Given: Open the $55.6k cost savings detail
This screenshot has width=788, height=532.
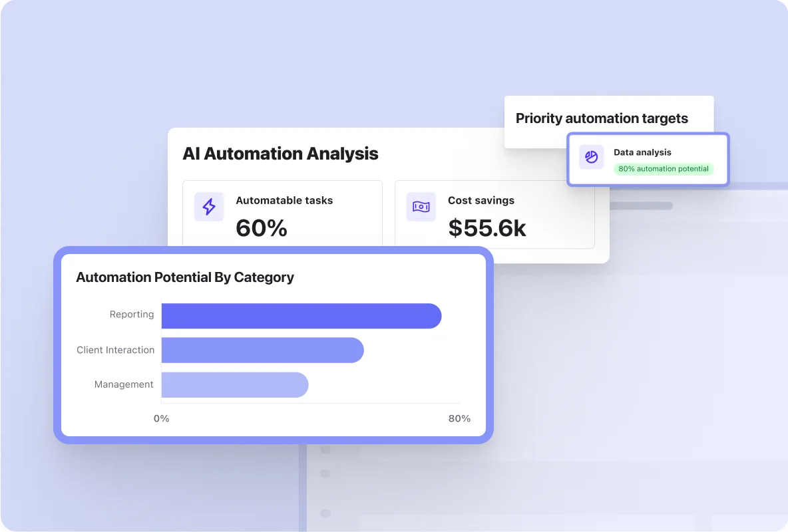Looking at the screenshot, I should [487, 229].
